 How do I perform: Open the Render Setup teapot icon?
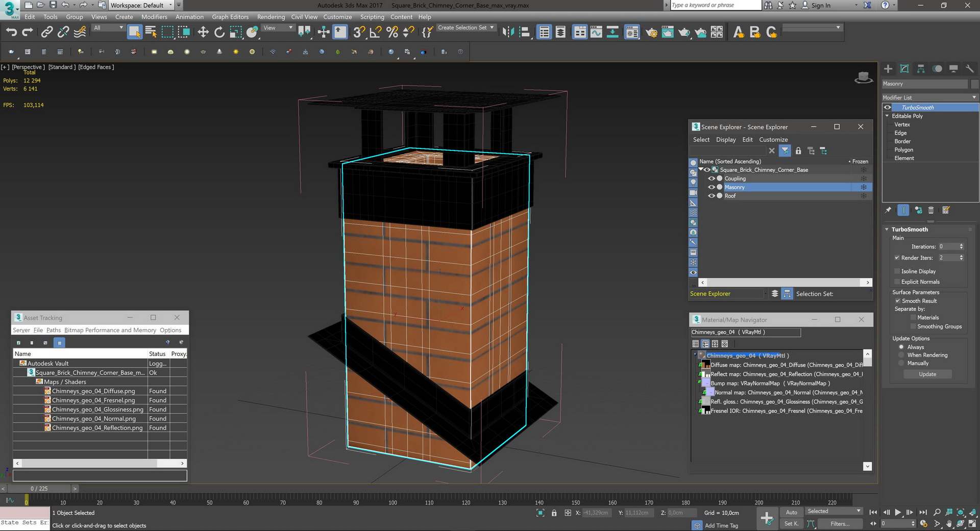[x=651, y=32]
